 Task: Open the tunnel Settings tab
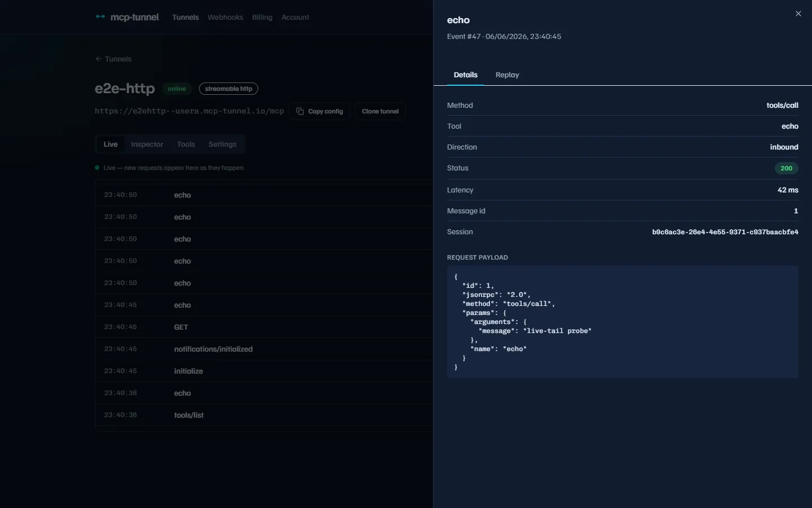pos(223,144)
